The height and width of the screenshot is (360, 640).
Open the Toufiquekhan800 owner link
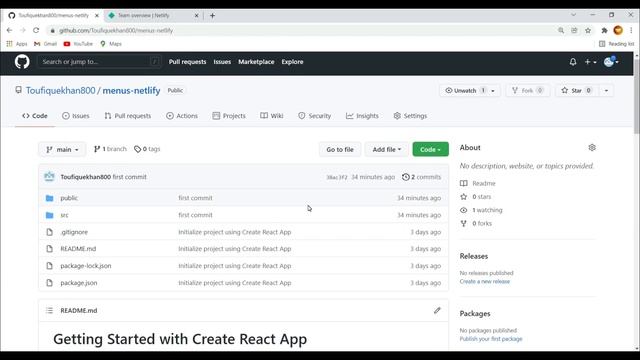tap(60, 90)
